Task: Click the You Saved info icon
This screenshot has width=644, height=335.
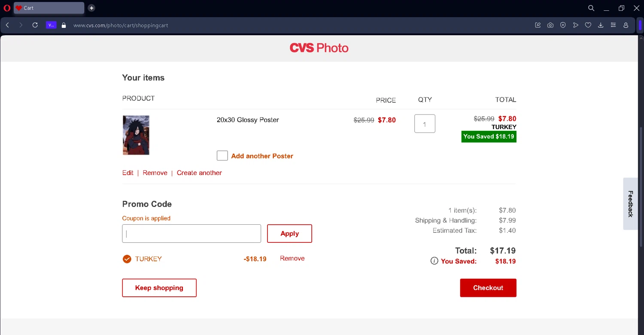Action: tap(434, 261)
